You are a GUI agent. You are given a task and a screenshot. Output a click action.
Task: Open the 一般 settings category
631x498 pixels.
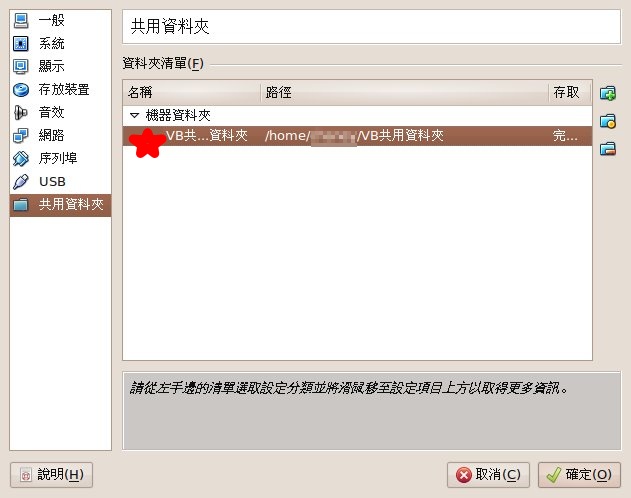click(x=60, y=20)
